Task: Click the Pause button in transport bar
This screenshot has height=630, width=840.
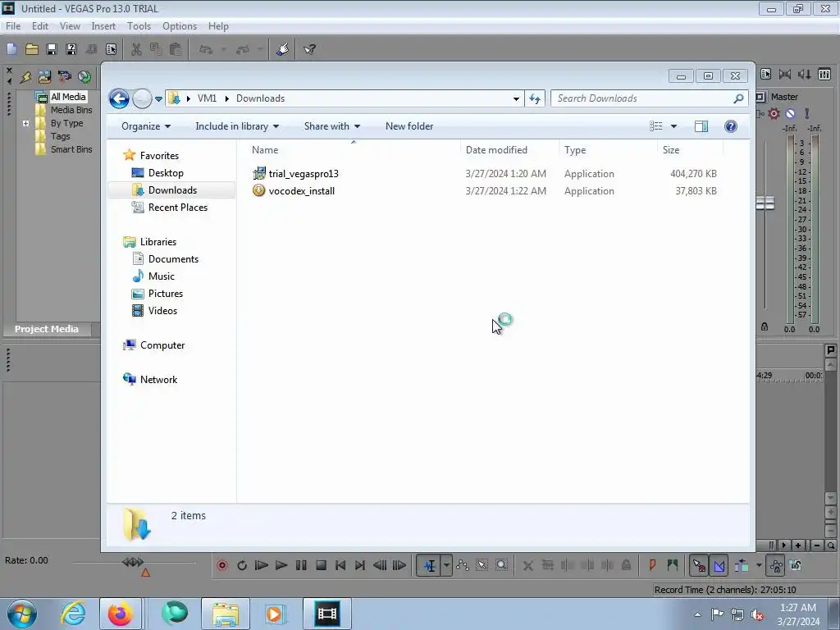Action: point(301,565)
